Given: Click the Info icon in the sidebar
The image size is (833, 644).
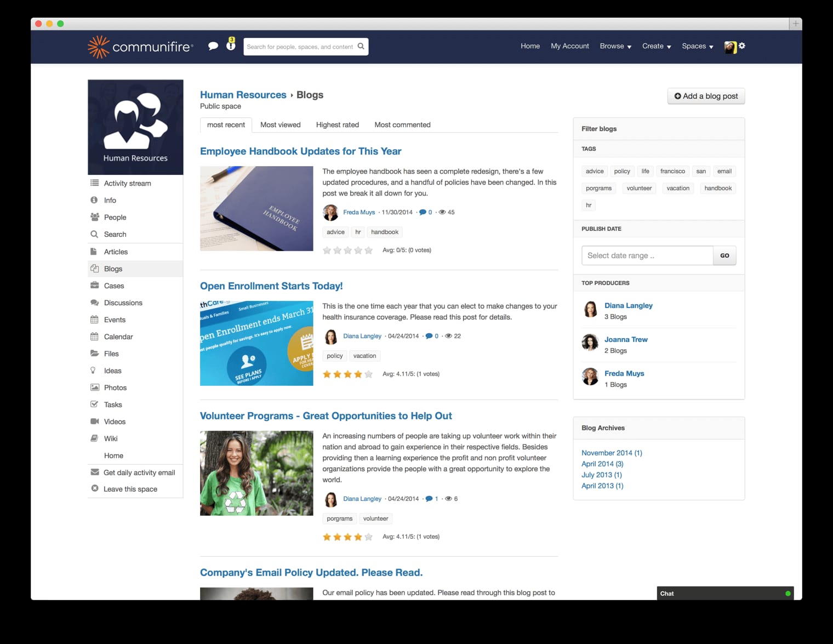Looking at the screenshot, I should (94, 200).
